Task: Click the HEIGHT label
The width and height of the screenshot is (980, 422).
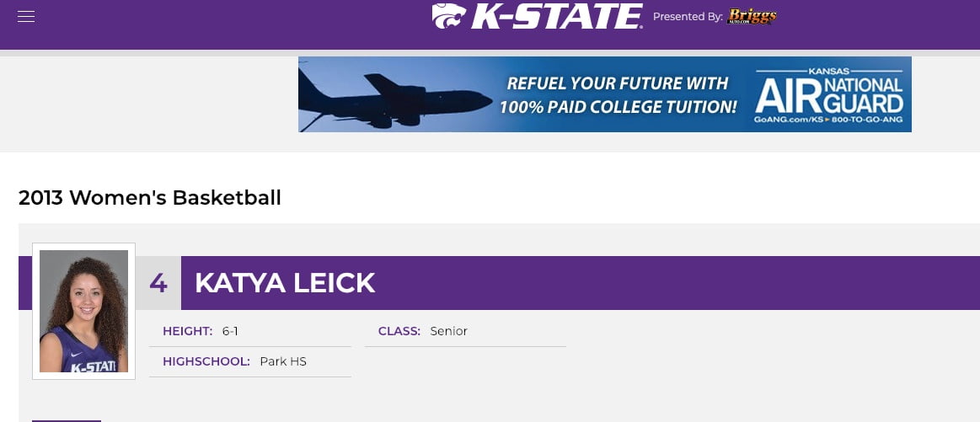Action: 188,331
